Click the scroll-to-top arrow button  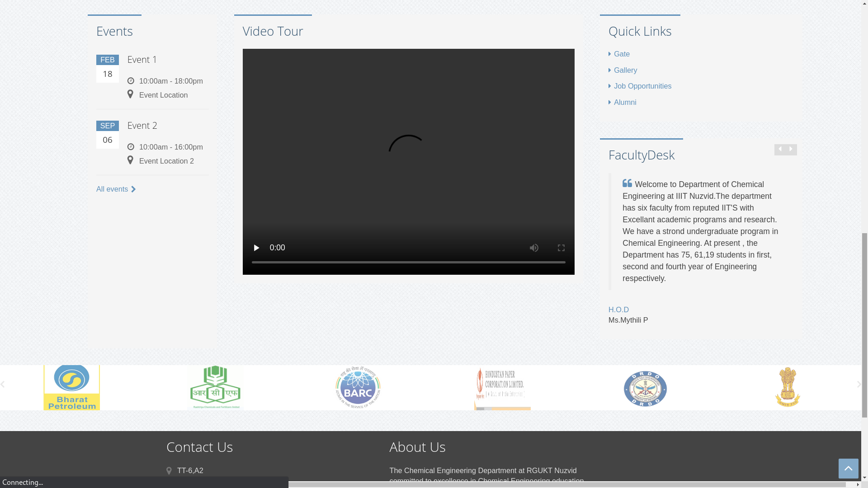tap(848, 469)
